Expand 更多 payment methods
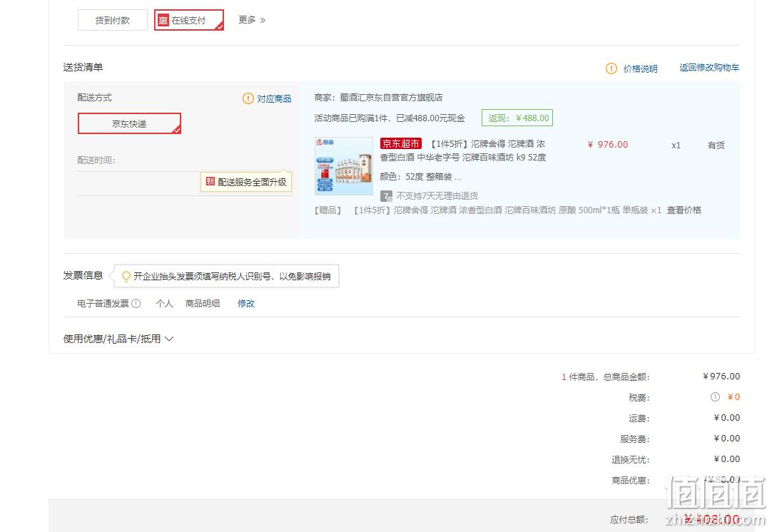Viewport: 772px width, 532px height. click(252, 20)
